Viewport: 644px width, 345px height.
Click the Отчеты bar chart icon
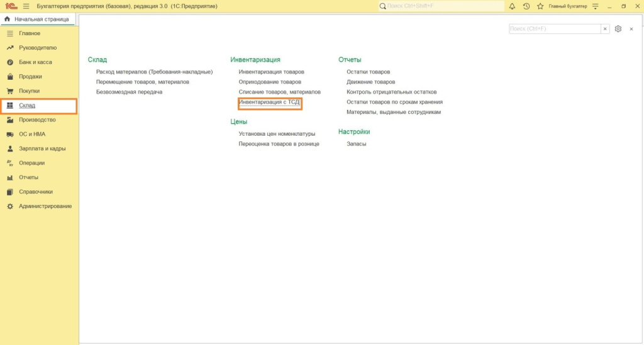(10, 177)
